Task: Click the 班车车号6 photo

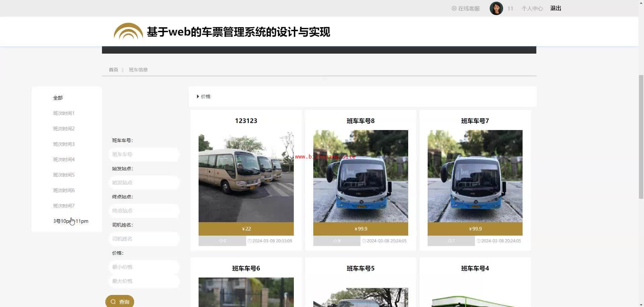Action: tap(246, 292)
